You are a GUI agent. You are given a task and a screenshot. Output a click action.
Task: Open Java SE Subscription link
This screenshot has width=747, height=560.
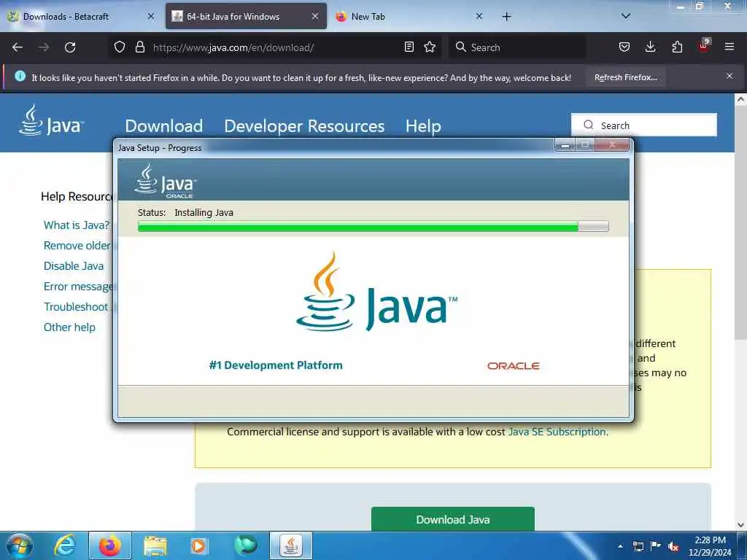click(557, 432)
